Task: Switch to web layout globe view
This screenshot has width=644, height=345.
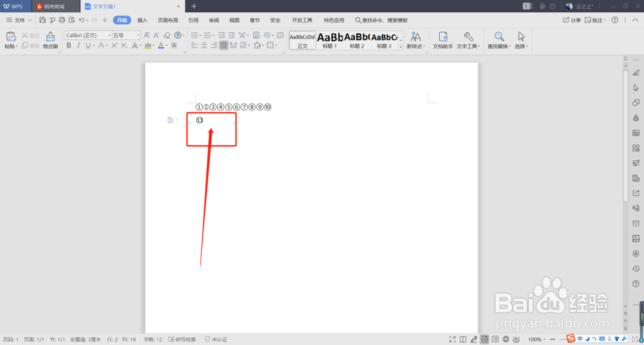Action: [506, 339]
